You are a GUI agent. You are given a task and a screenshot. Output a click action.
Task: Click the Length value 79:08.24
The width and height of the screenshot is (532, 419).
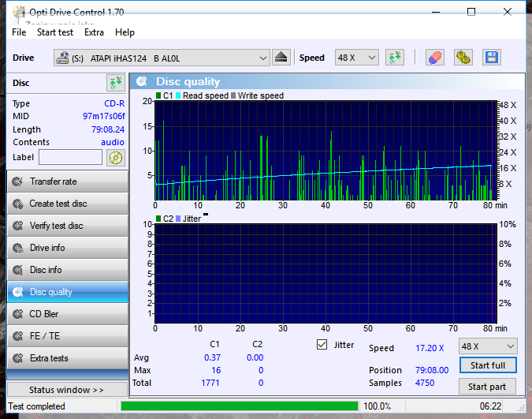coord(108,129)
